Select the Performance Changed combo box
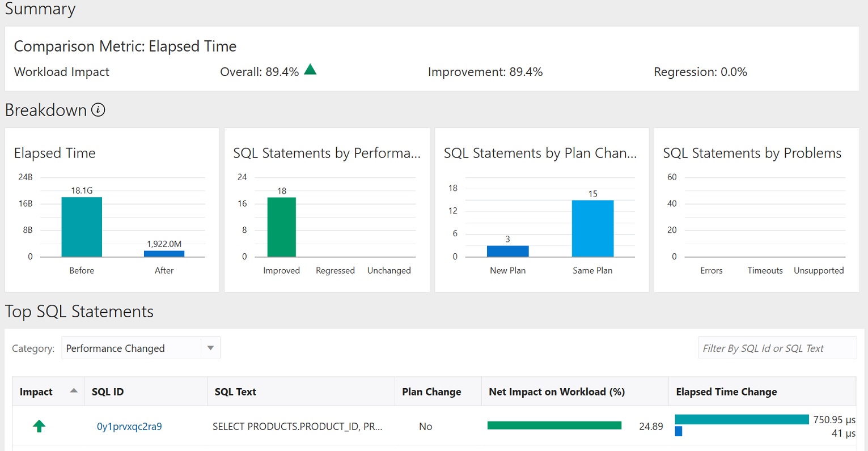868x451 pixels. pos(132,348)
